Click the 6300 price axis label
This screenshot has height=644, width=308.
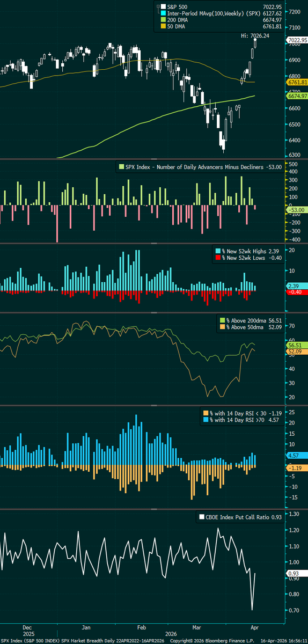296,155
